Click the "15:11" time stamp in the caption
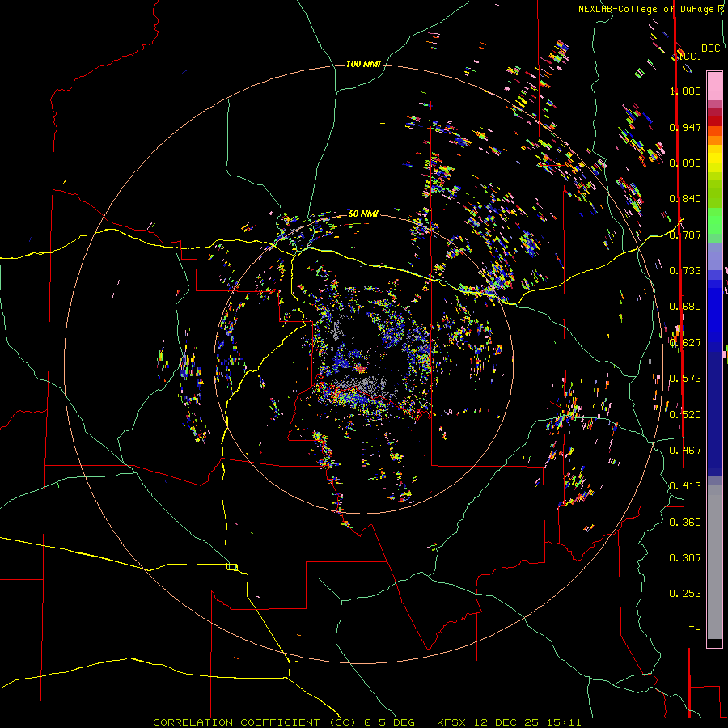This screenshot has width=728, height=728. pyautogui.click(x=564, y=722)
